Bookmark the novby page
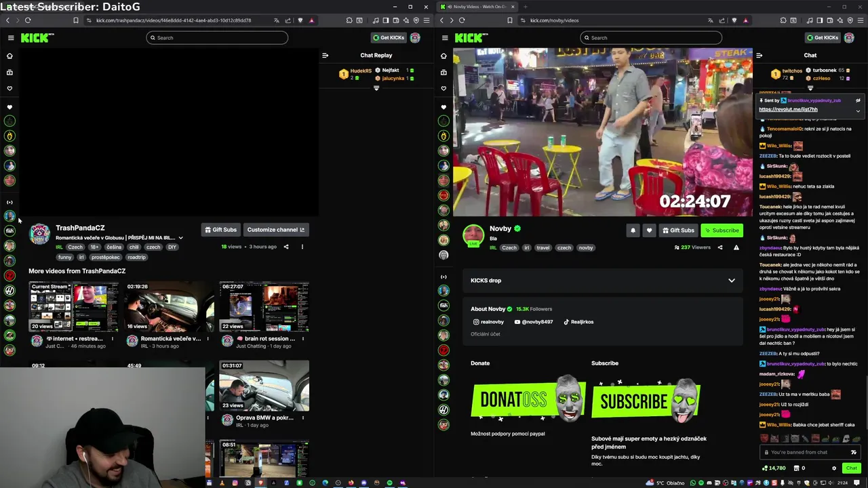Viewport: 868px width, 488px height. 510,20
